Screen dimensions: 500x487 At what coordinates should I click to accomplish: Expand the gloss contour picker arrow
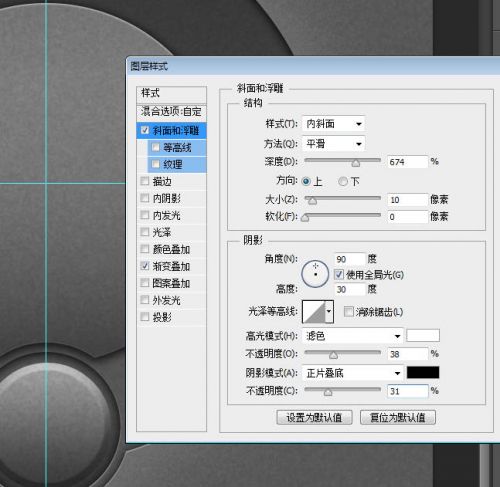click(329, 312)
